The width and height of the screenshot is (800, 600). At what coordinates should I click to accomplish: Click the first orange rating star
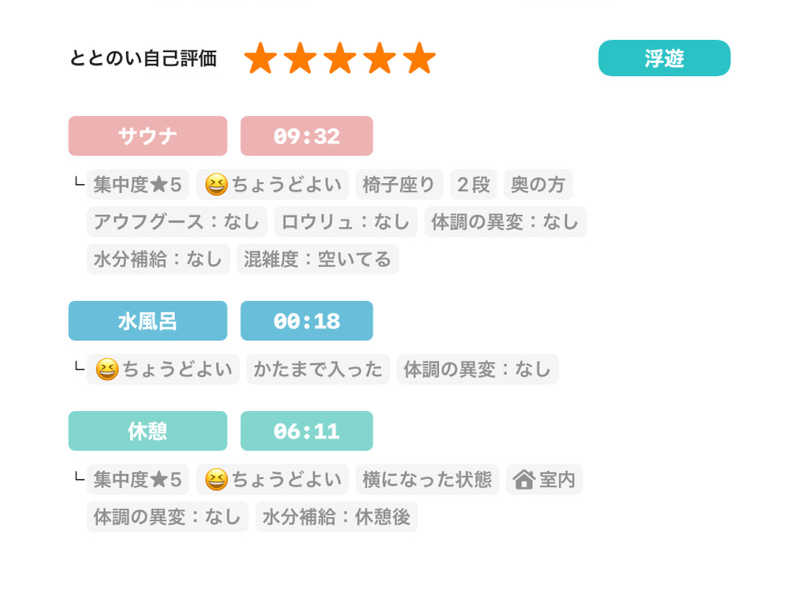(260, 59)
